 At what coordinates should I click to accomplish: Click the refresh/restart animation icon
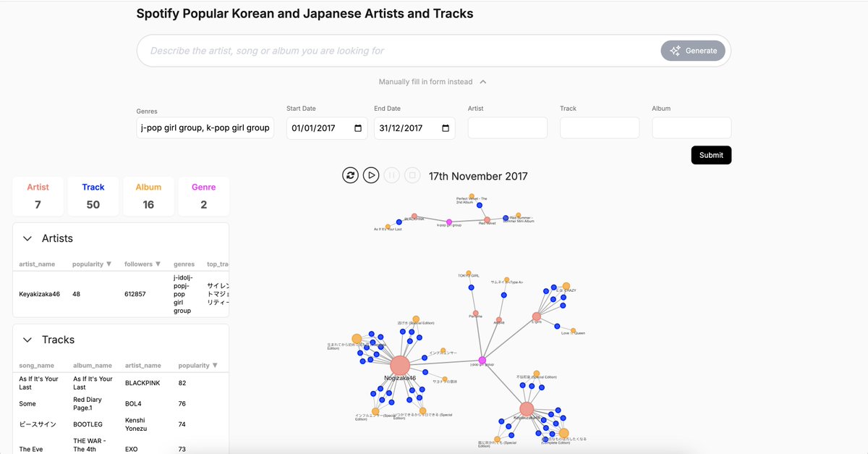coord(350,175)
